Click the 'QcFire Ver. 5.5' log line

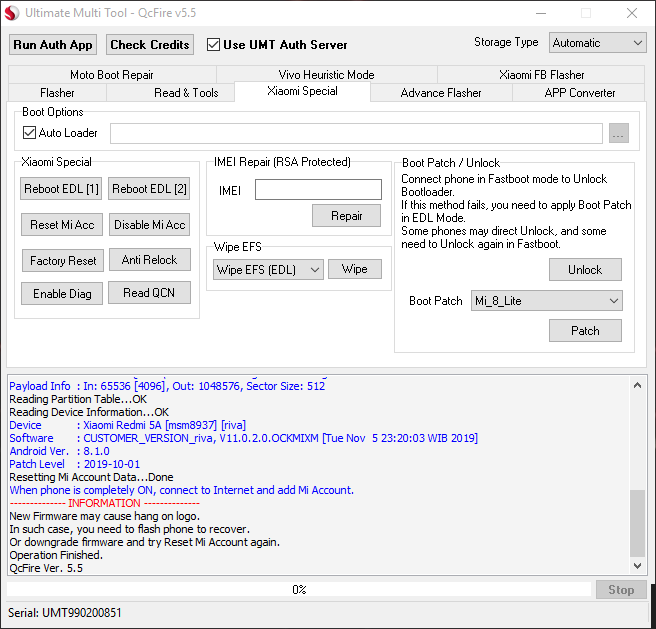click(46, 568)
